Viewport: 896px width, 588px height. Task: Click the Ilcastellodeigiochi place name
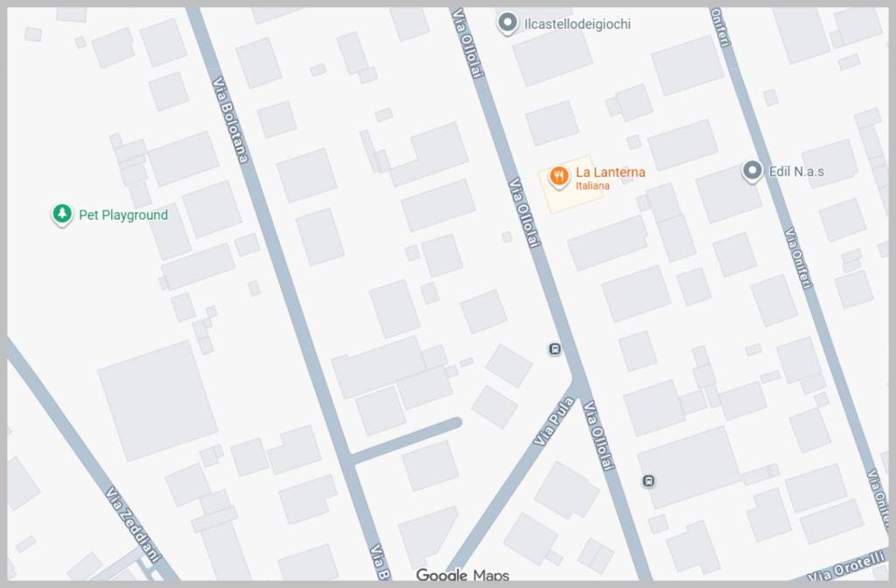(577, 24)
